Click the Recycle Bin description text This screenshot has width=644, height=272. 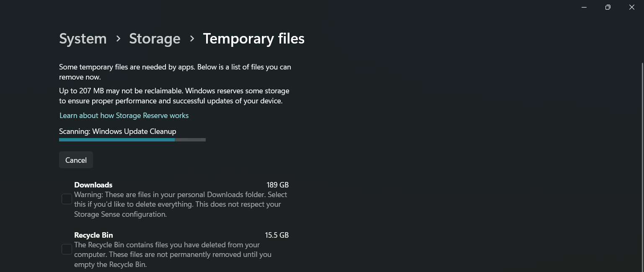pos(173,254)
